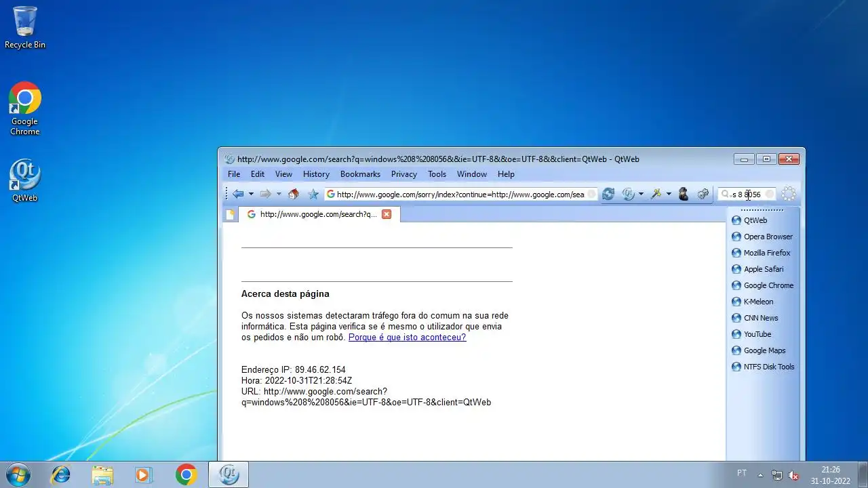This screenshot has width=868, height=488.
Task: Open the Opera Browser bookmark
Action: click(762, 237)
